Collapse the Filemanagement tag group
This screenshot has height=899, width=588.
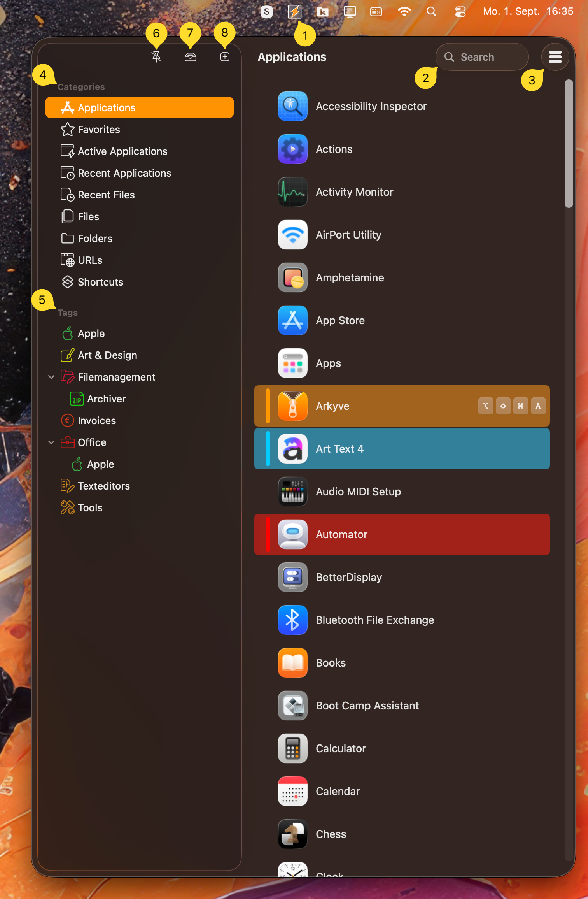51,377
